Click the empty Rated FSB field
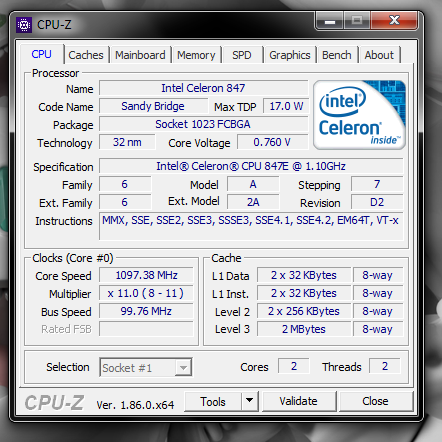The width and height of the screenshot is (442, 442). (x=146, y=329)
